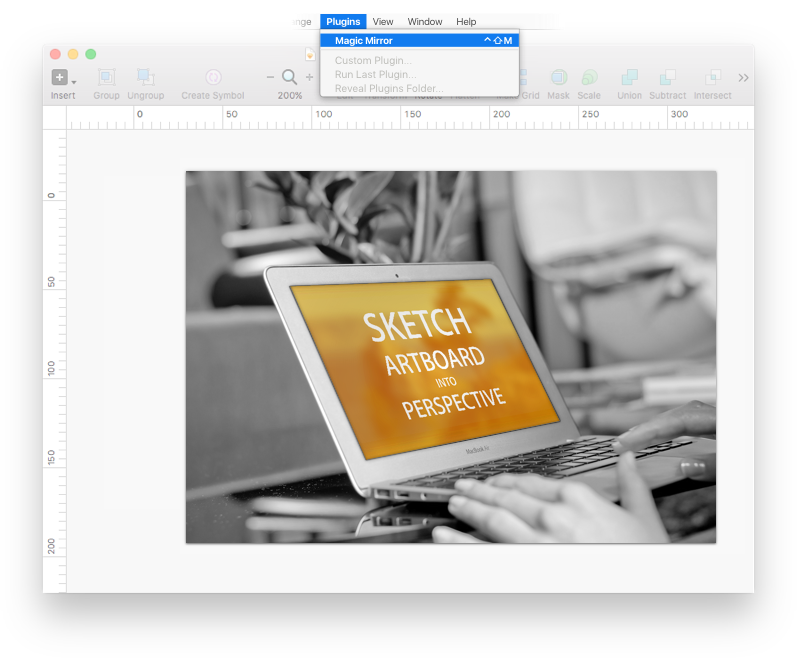
Task: Open the Insert tool
Action: (59, 77)
